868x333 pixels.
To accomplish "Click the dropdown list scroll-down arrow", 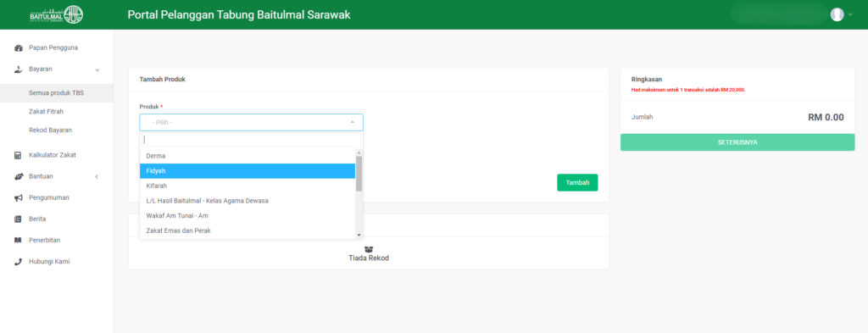I will [x=359, y=235].
